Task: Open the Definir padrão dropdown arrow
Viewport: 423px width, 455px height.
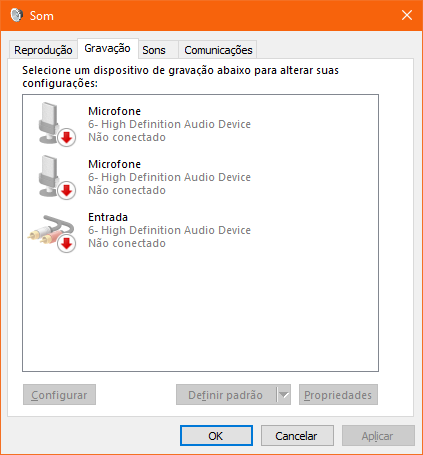Action: tap(284, 395)
